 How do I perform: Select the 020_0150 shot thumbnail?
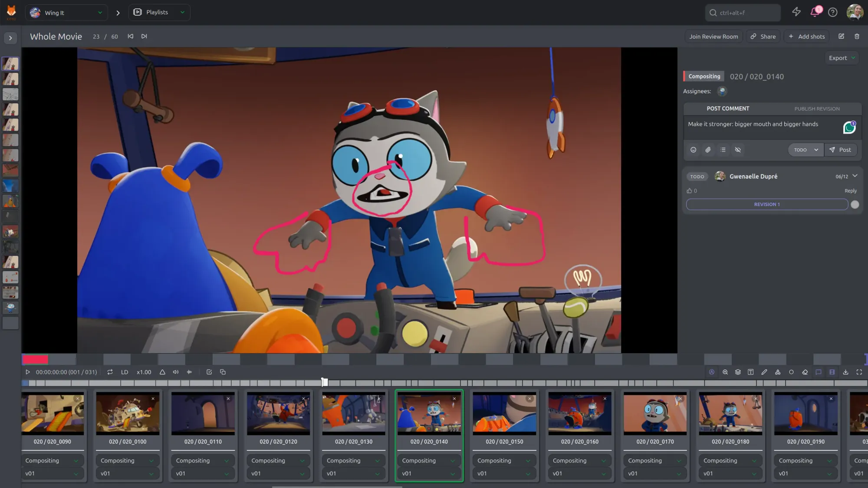click(x=504, y=413)
